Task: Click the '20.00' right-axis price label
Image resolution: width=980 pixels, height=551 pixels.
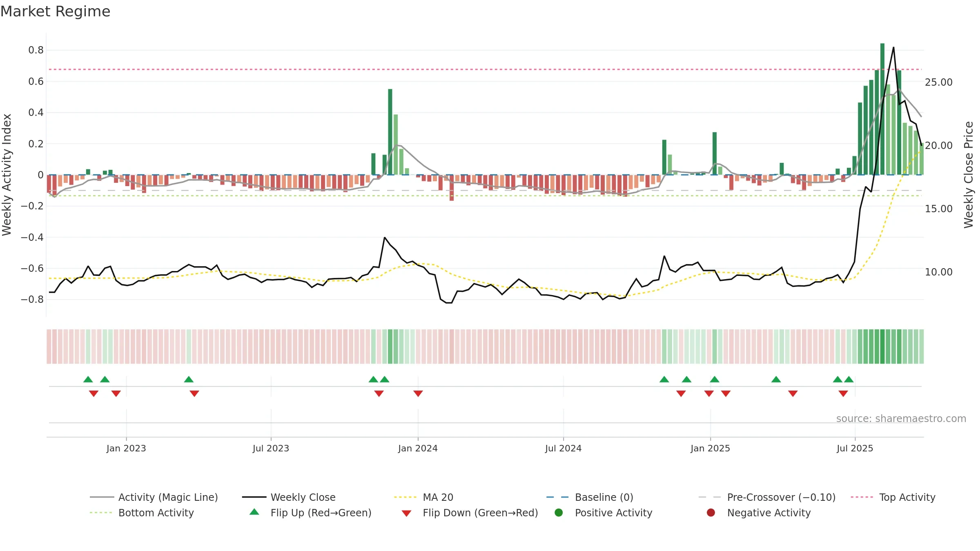Action: coord(938,146)
